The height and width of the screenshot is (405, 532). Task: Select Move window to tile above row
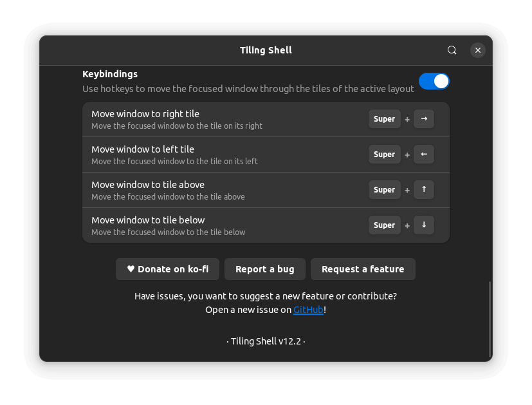225,190
